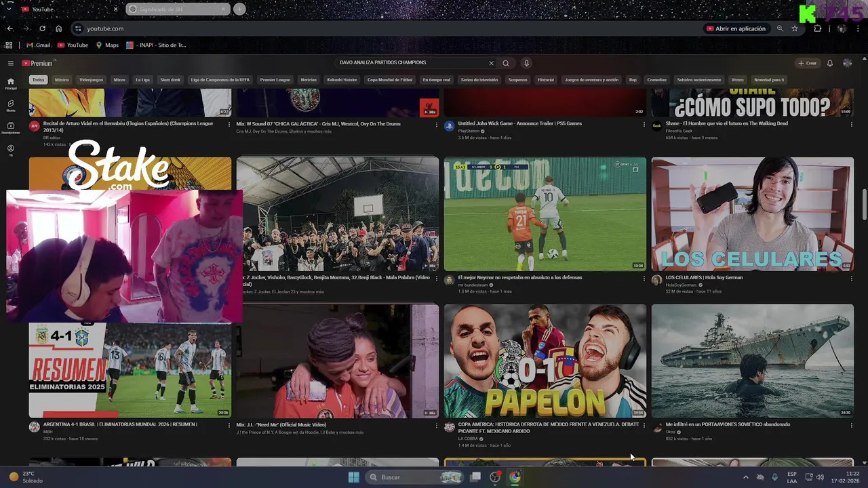The height and width of the screenshot is (488, 868).
Task: Open the Need Me official video thumbnail
Action: tap(338, 361)
